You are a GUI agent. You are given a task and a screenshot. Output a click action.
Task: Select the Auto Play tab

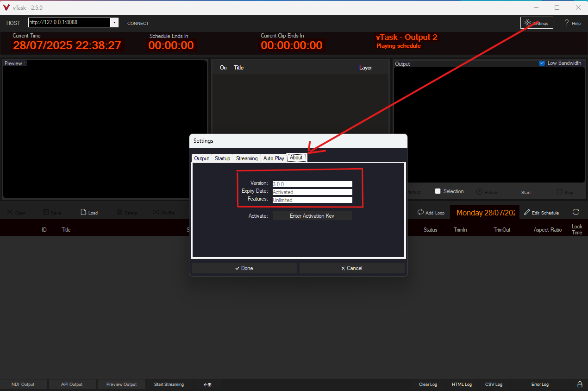coord(274,158)
